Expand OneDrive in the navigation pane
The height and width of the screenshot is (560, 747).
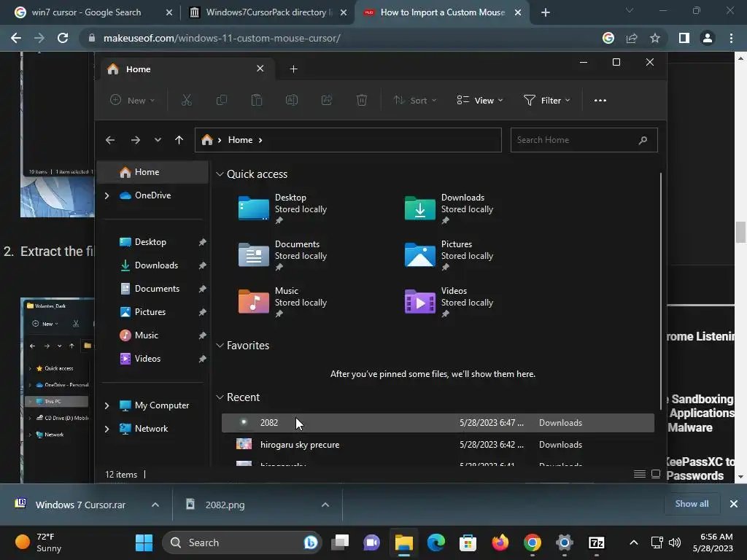click(x=107, y=195)
